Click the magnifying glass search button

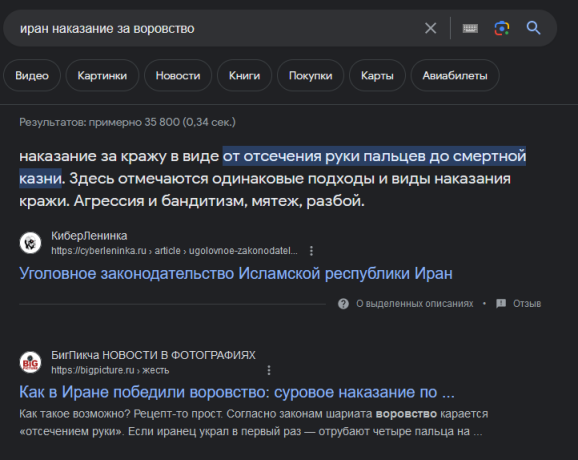[x=533, y=28]
